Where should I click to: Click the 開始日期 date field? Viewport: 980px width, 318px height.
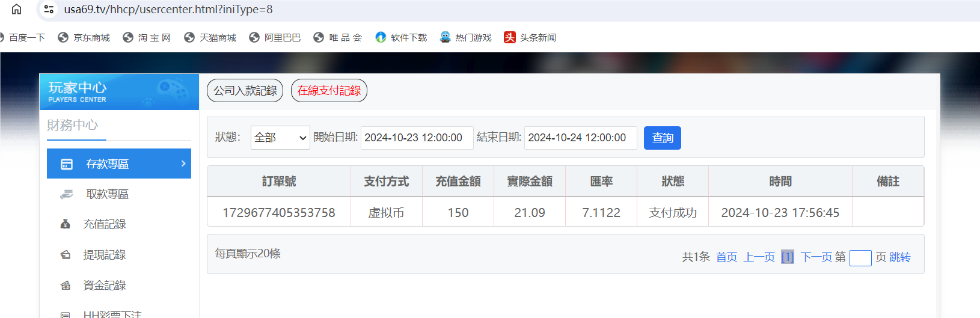coord(417,138)
